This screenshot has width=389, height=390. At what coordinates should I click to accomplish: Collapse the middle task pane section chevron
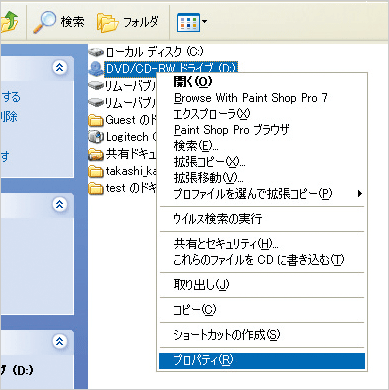pyautogui.click(x=60, y=204)
